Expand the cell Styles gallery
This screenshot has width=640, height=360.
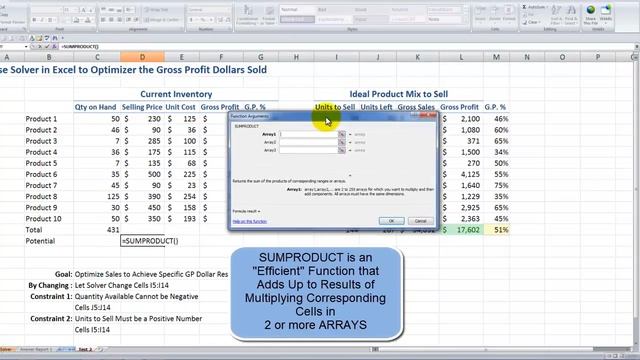[466, 20]
